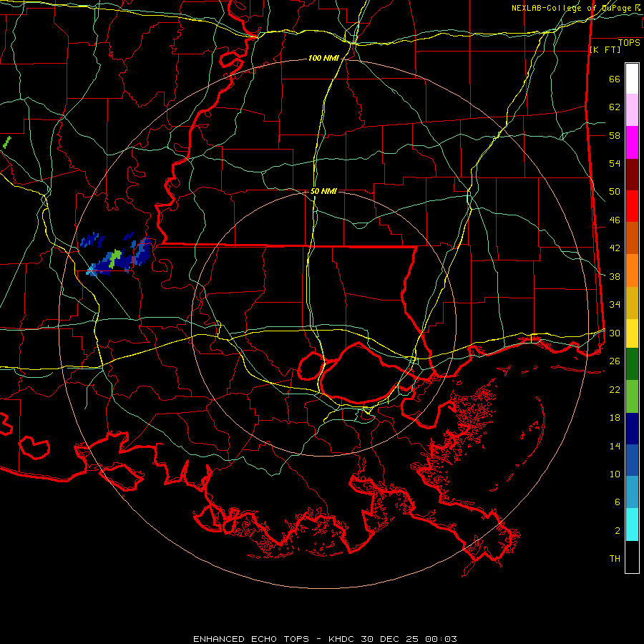Click the white 66 kft legend swatch
Image resolution: width=644 pixels, height=644 pixels.
click(x=632, y=79)
